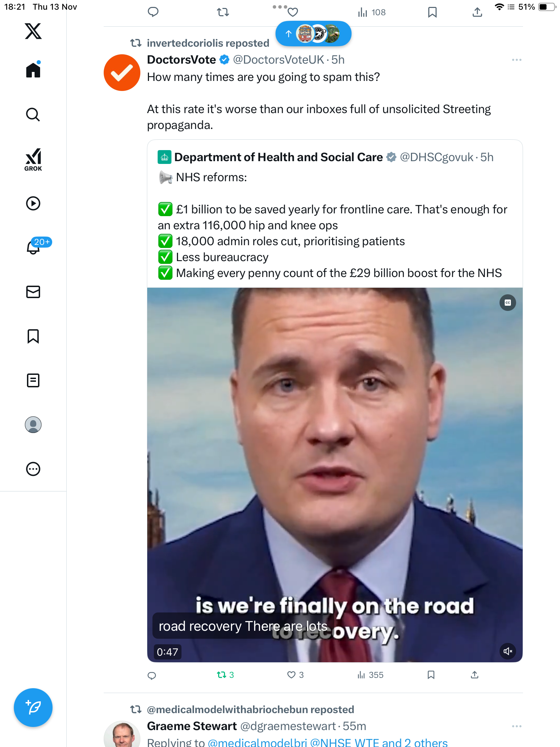Like the DoctorsVote post with heart
This screenshot has height=747, width=560.
click(x=296, y=675)
